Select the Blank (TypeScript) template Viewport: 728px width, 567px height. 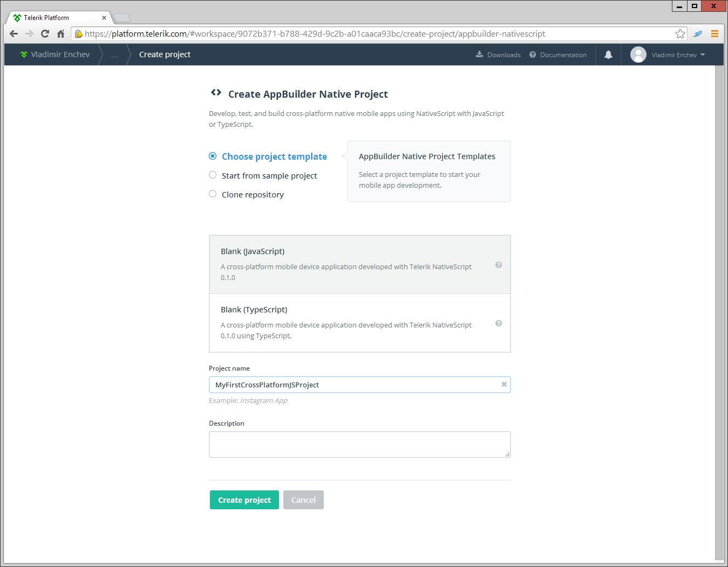tap(360, 323)
